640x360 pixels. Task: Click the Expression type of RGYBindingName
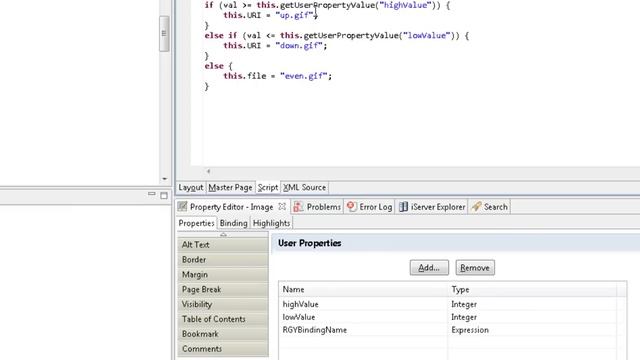click(470, 330)
